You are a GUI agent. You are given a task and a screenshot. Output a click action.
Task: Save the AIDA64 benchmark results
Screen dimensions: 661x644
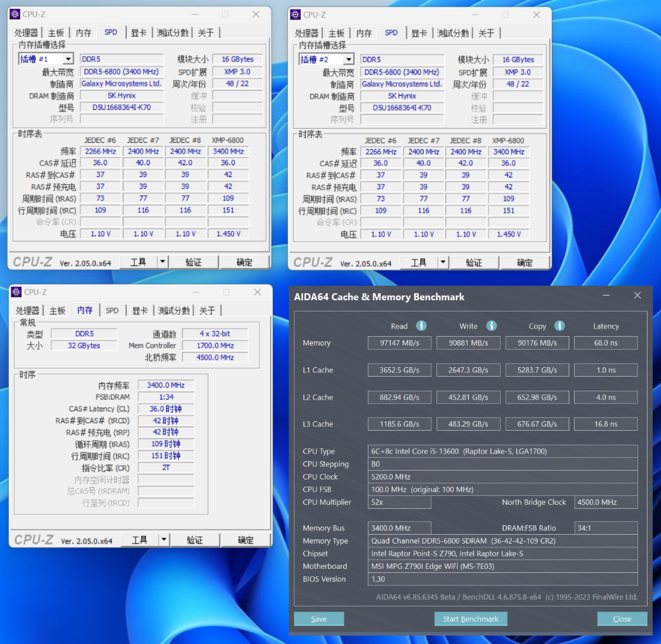(319, 619)
